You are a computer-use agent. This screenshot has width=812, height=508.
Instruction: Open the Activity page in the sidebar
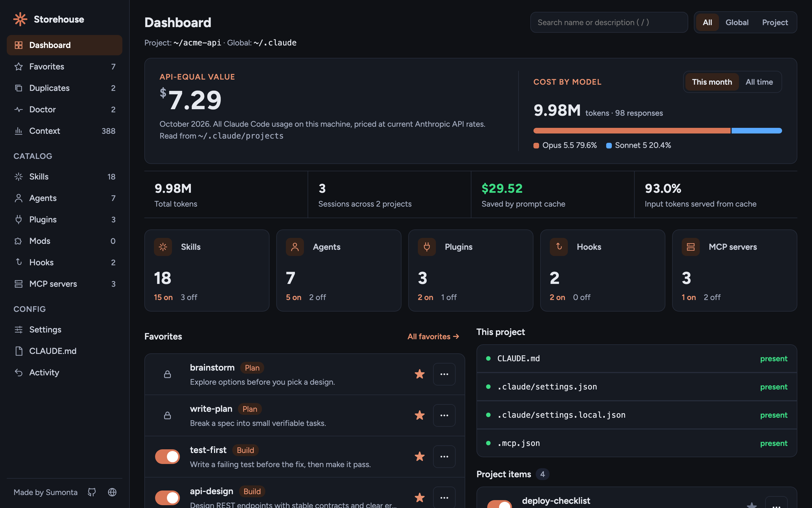click(x=64, y=373)
